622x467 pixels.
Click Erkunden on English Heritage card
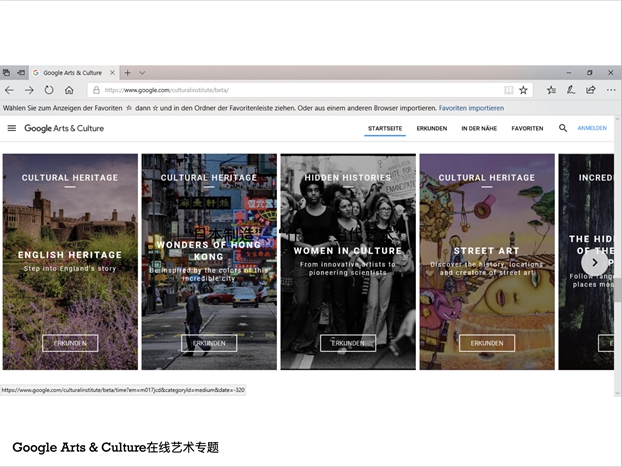pos(70,343)
